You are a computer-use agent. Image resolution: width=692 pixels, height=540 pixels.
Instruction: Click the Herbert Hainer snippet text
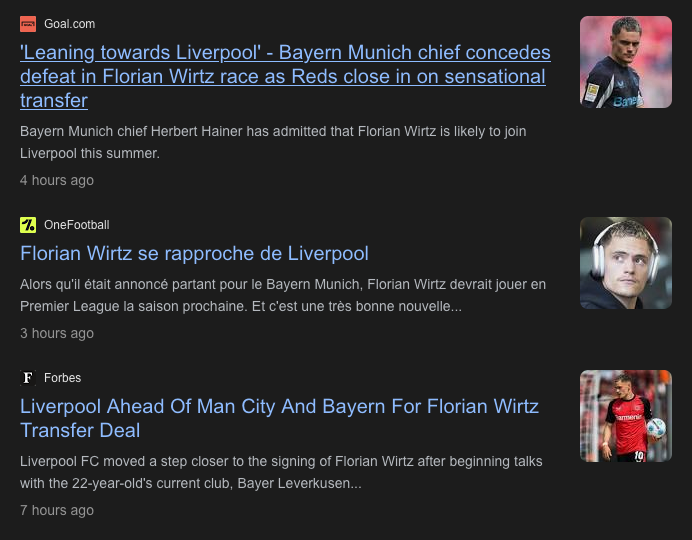(x=273, y=142)
